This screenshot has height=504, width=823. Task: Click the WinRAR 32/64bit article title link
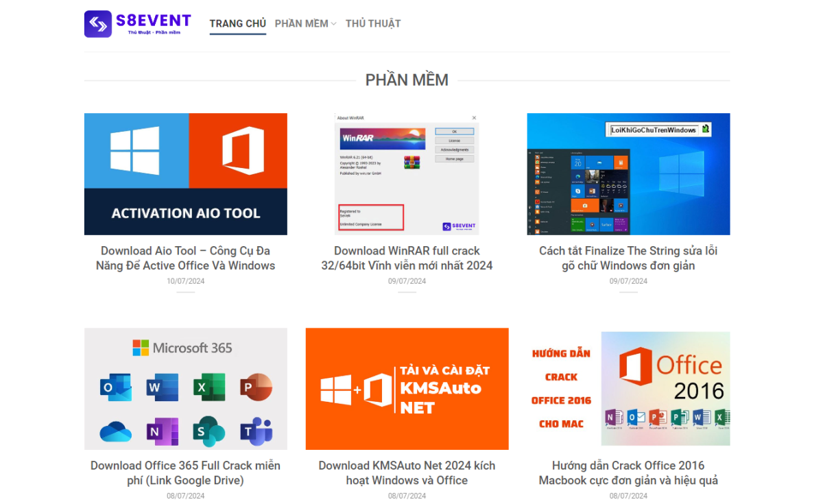[407, 259]
